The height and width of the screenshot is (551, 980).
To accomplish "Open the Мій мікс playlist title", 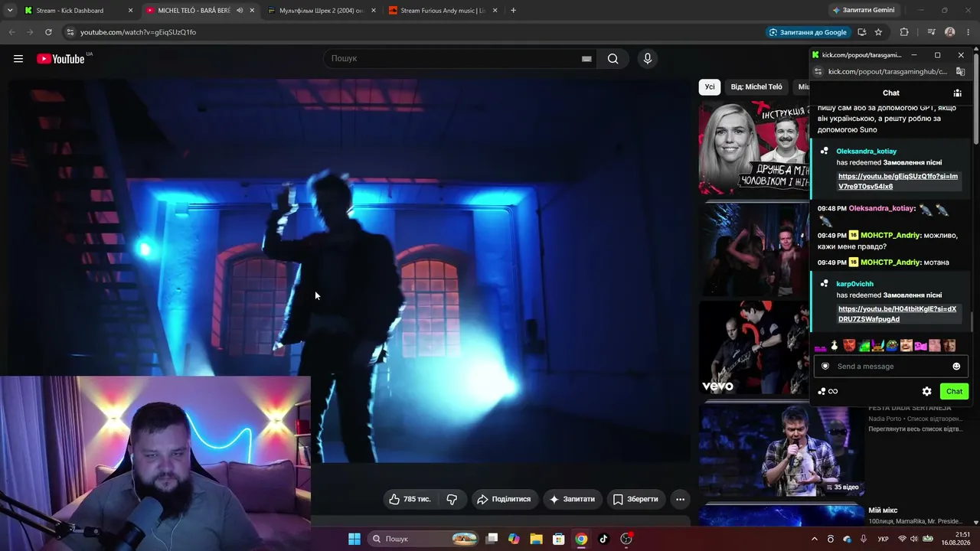I will (883, 510).
